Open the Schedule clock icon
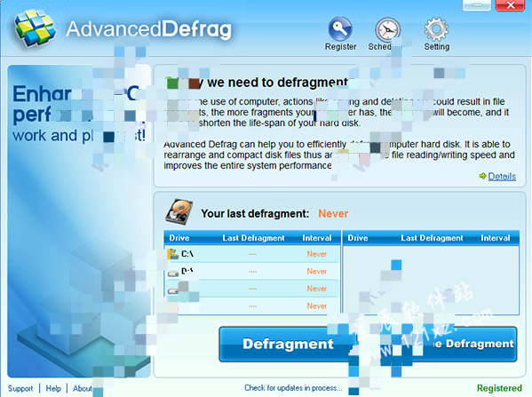This screenshot has height=397, width=532. [387, 29]
